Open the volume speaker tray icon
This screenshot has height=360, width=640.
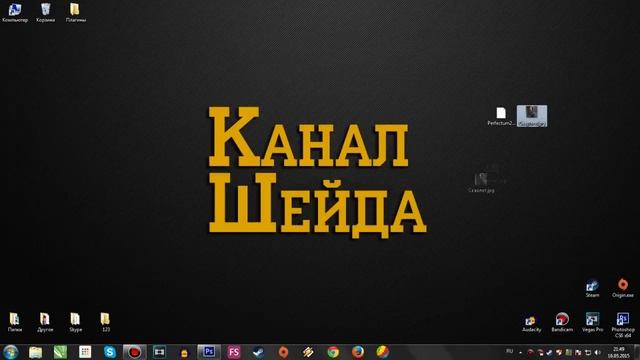[598, 352]
